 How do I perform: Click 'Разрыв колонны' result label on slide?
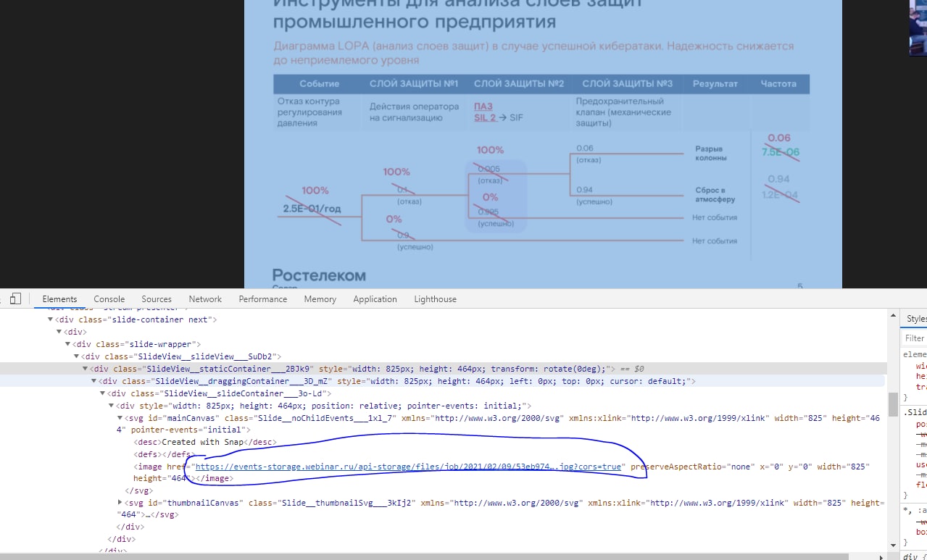click(x=711, y=153)
